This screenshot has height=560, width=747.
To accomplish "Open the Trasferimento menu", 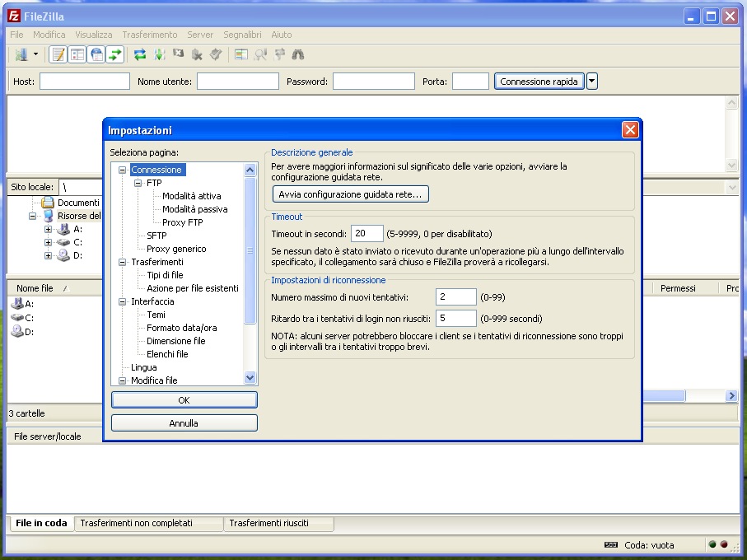I will tap(149, 35).
